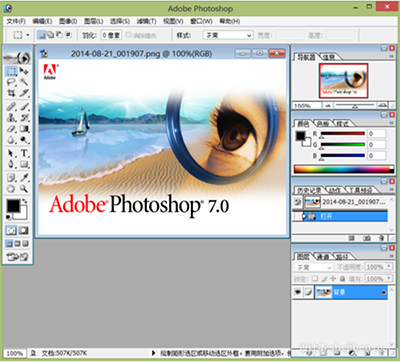
Task: Select the Hand tool
Action: click(11, 189)
